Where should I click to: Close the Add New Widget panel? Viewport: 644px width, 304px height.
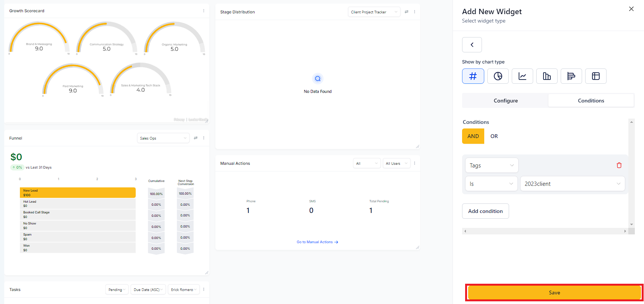[631, 9]
